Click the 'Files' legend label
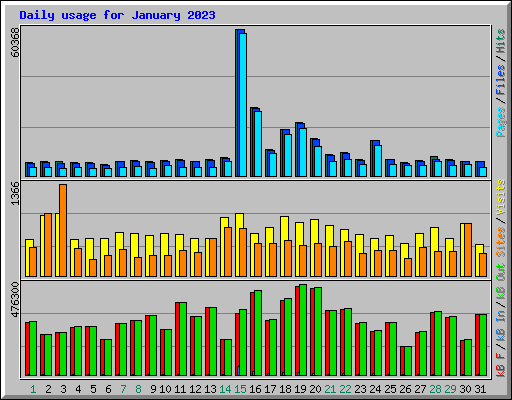This screenshot has height=400, width=512. tap(501, 80)
